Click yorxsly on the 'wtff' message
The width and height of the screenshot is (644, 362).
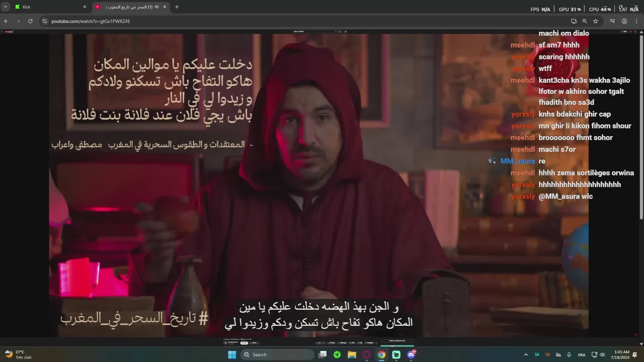[x=523, y=68]
